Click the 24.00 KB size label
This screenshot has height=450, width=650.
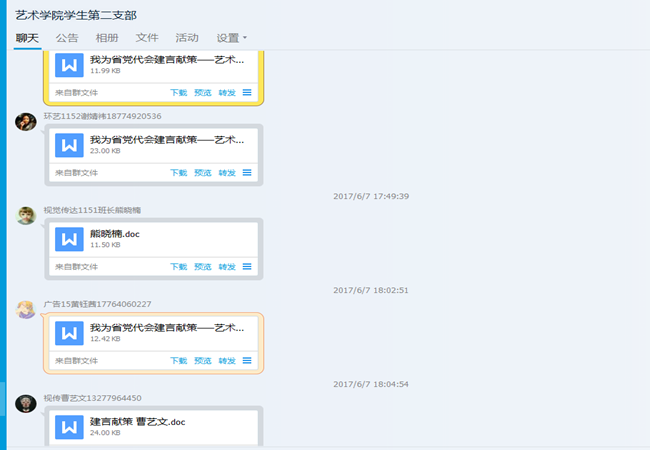105,433
